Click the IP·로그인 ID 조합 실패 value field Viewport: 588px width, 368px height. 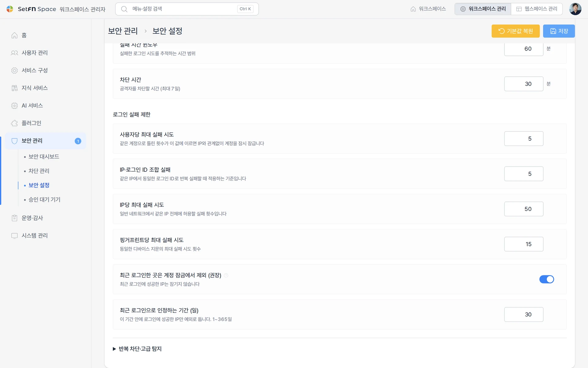(524, 174)
